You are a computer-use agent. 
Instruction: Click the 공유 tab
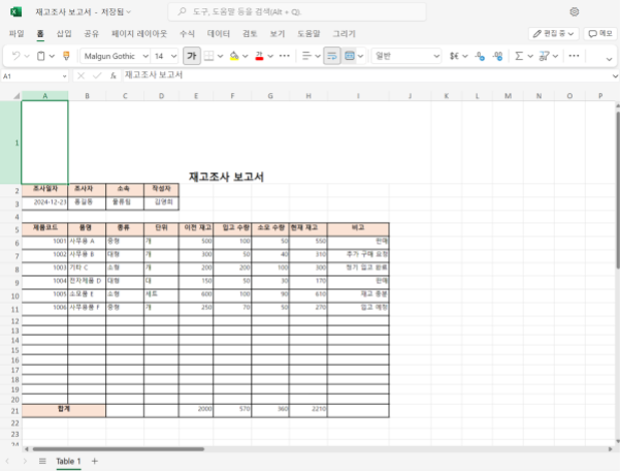(91, 34)
